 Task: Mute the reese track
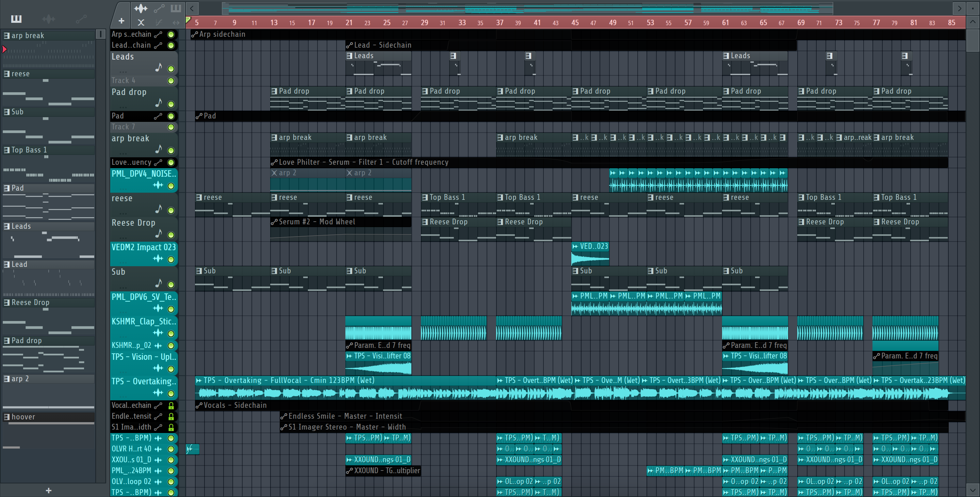click(171, 210)
